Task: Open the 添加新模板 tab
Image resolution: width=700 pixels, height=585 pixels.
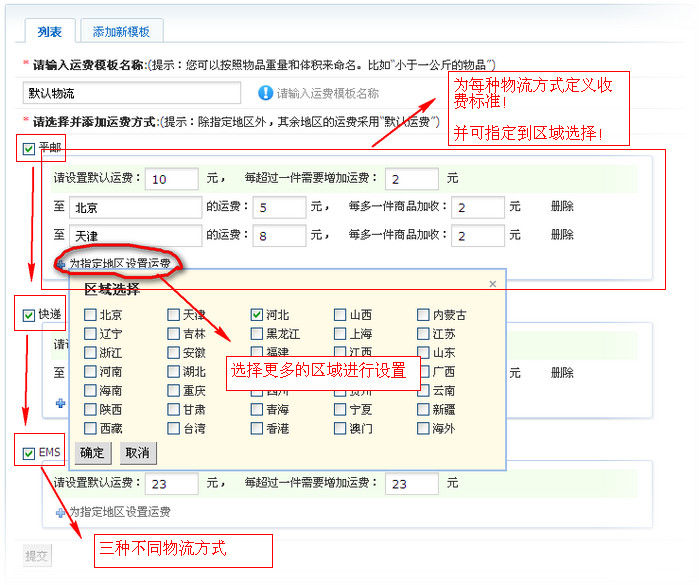Action: pos(121,31)
